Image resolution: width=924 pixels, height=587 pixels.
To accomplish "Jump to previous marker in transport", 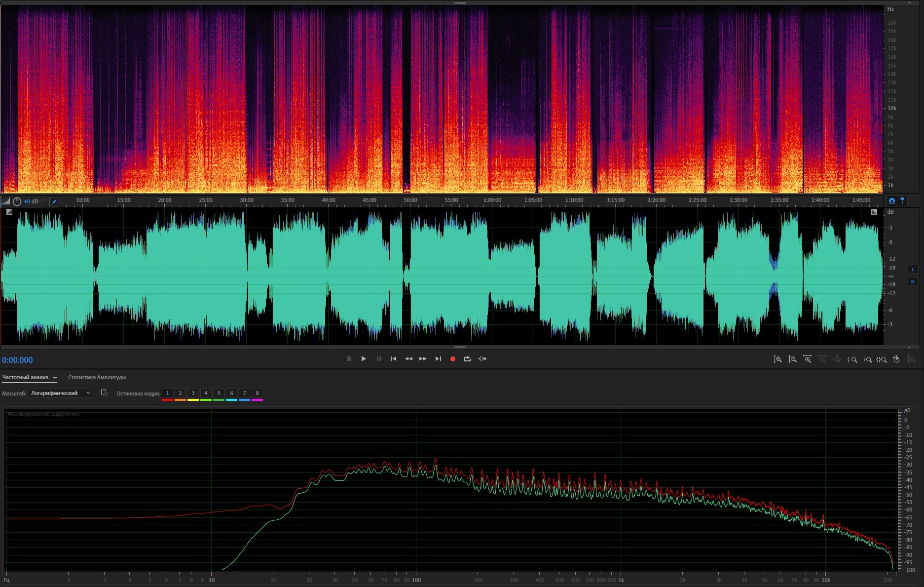I will (x=393, y=359).
